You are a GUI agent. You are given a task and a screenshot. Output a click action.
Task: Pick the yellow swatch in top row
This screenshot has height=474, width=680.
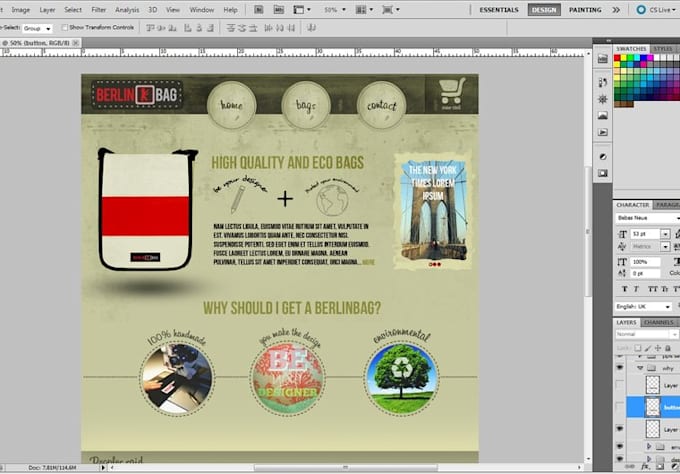coord(623,58)
